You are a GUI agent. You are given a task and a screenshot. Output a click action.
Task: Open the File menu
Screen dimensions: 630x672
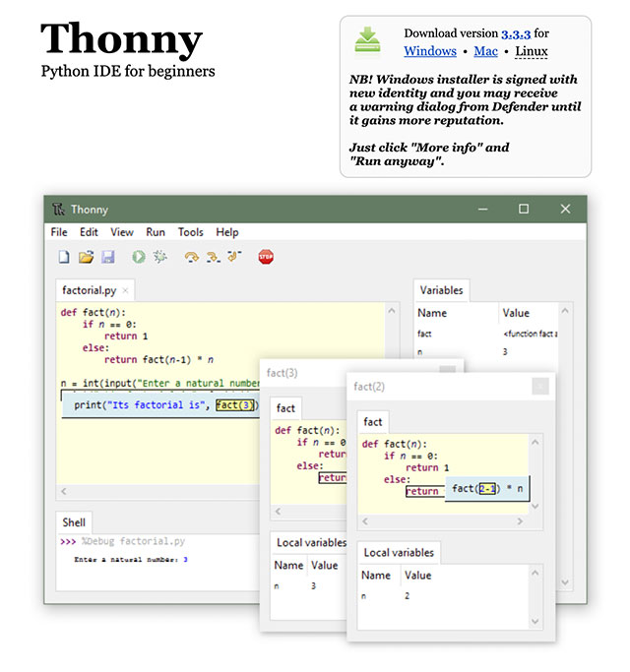[59, 232]
